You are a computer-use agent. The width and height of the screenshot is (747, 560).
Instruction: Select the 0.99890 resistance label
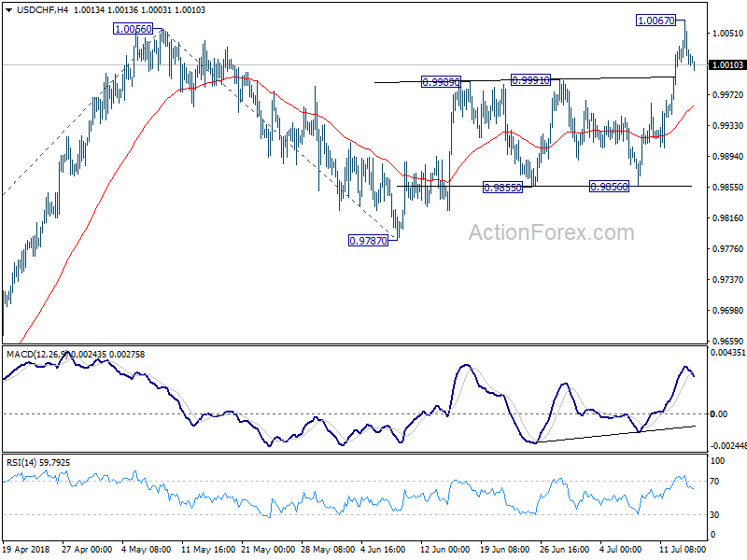[x=441, y=82]
